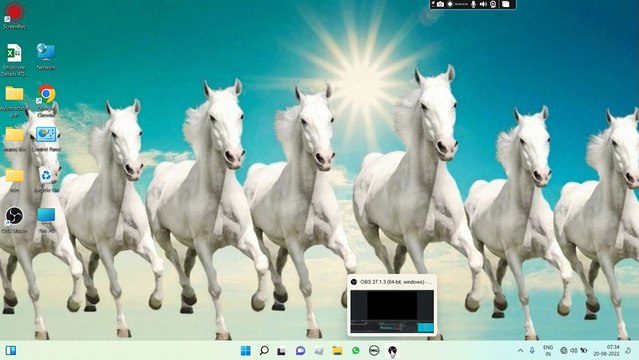The width and height of the screenshot is (639, 360).
Task: Open the Control Panel desktop icon
Action: [x=46, y=139]
